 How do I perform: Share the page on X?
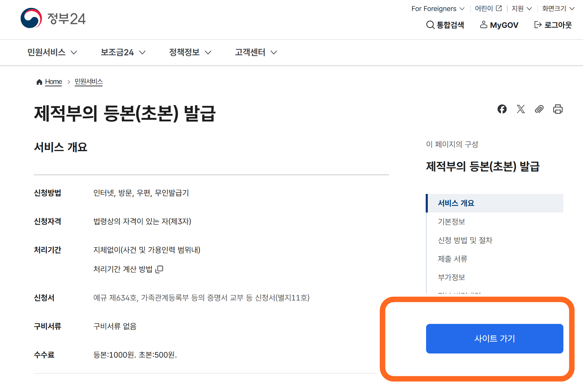[521, 109]
